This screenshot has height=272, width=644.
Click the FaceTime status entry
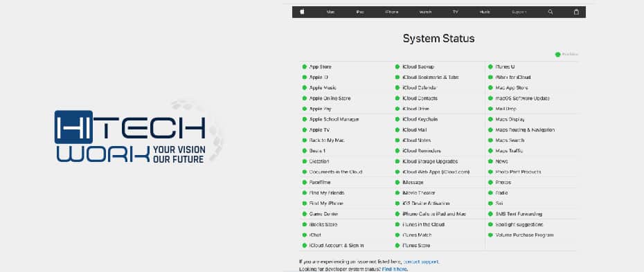point(316,183)
